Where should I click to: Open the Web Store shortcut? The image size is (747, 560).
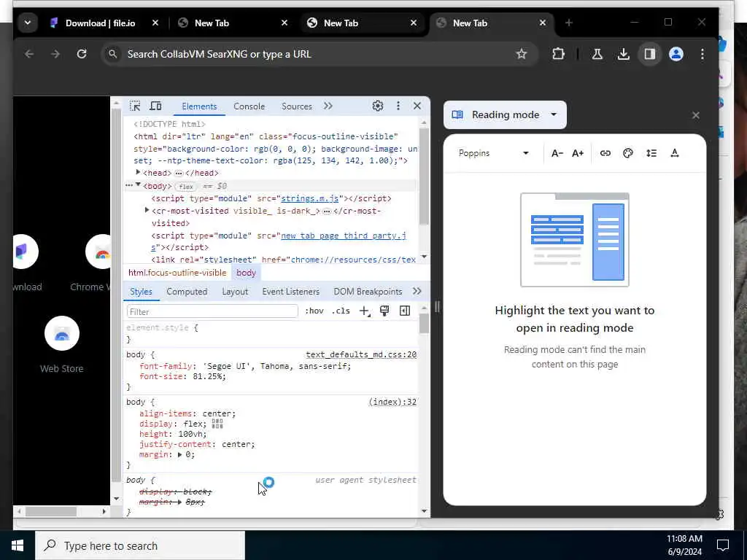[61, 343]
